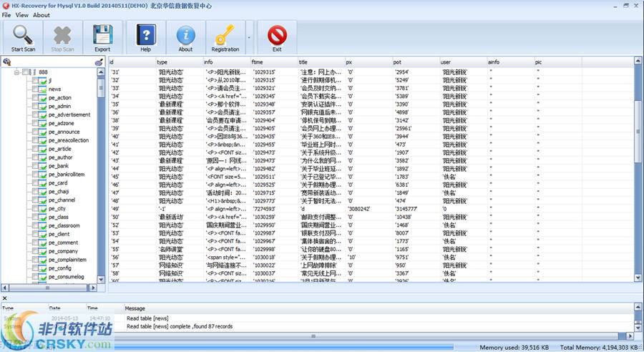Image resolution: width=644 pixels, height=352 pixels.
Task: Click the tree horizontal scrollbar thumb
Action: tap(48, 288)
